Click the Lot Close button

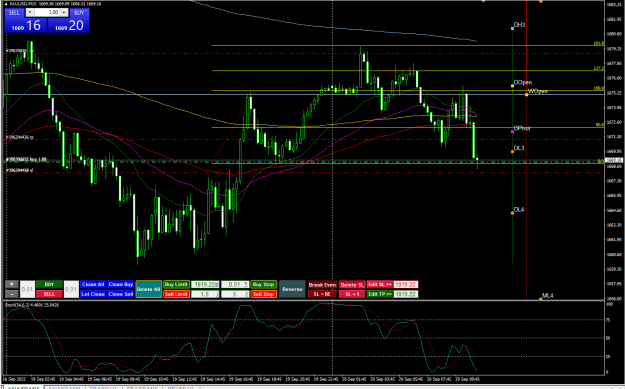93,294
